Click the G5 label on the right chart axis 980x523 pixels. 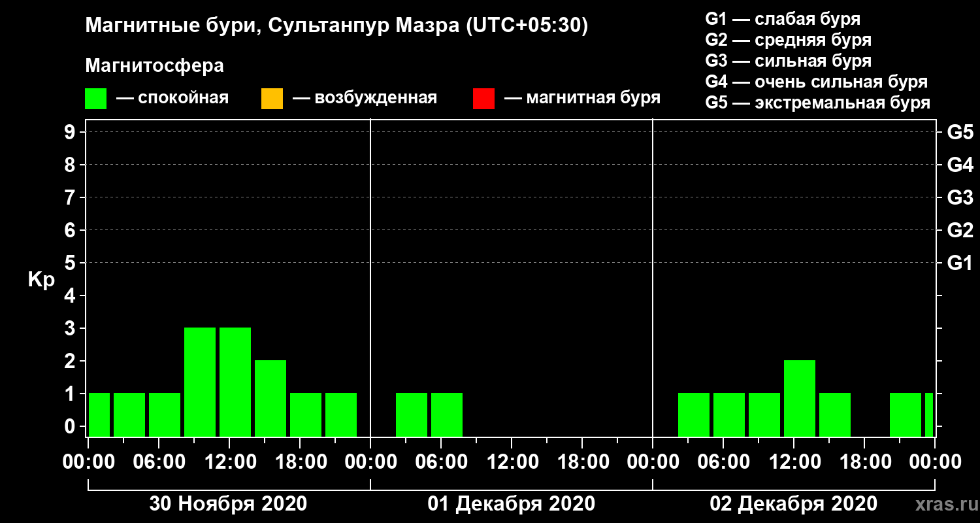point(960,132)
